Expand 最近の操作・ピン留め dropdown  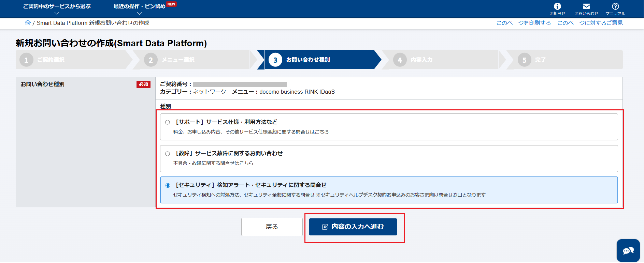pyautogui.click(x=139, y=9)
